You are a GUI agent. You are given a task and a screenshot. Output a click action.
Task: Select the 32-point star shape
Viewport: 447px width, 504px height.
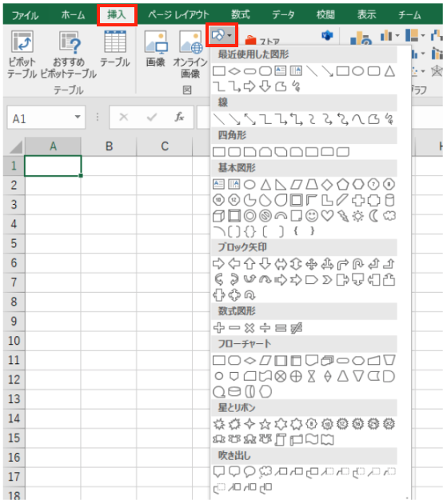(389, 424)
